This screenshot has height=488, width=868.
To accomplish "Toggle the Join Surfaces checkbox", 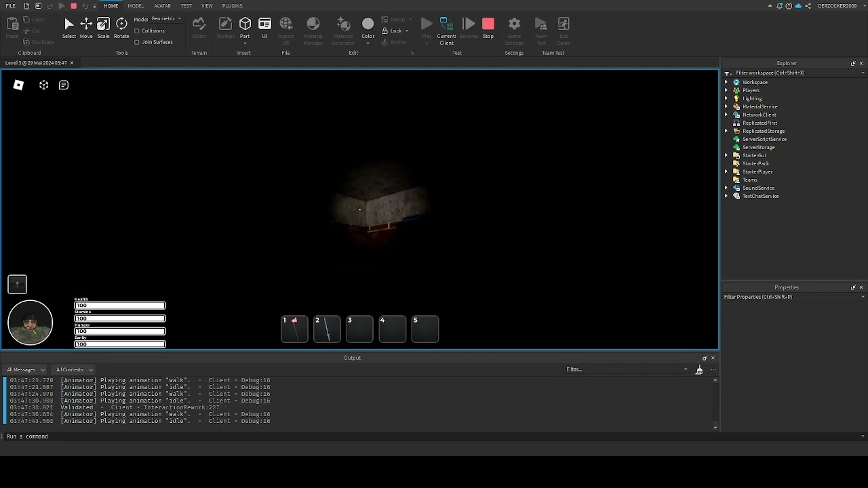I will pyautogui.click(x=137, y=42).
